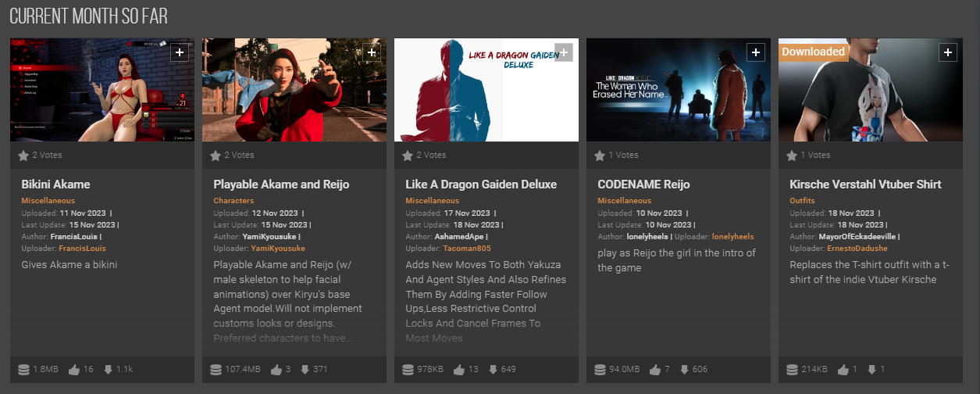Viewport: 980px width, 394px height.
Task: Click the votes star icon under Playable Akame and Reijo
Action: 216,156
